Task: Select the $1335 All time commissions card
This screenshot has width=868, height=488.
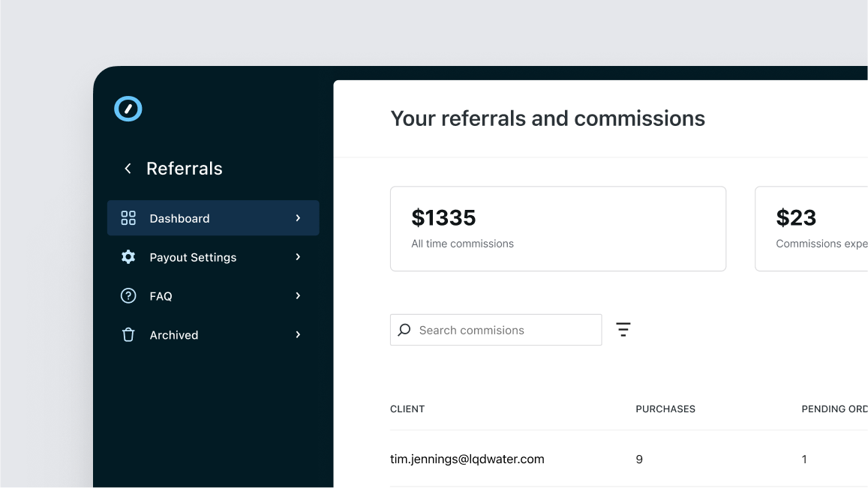Action: pyautogui.click(x=558, y=229)
